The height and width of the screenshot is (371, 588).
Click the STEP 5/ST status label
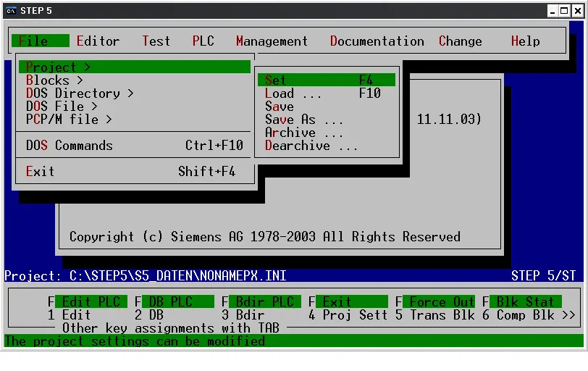pos(543,276)
